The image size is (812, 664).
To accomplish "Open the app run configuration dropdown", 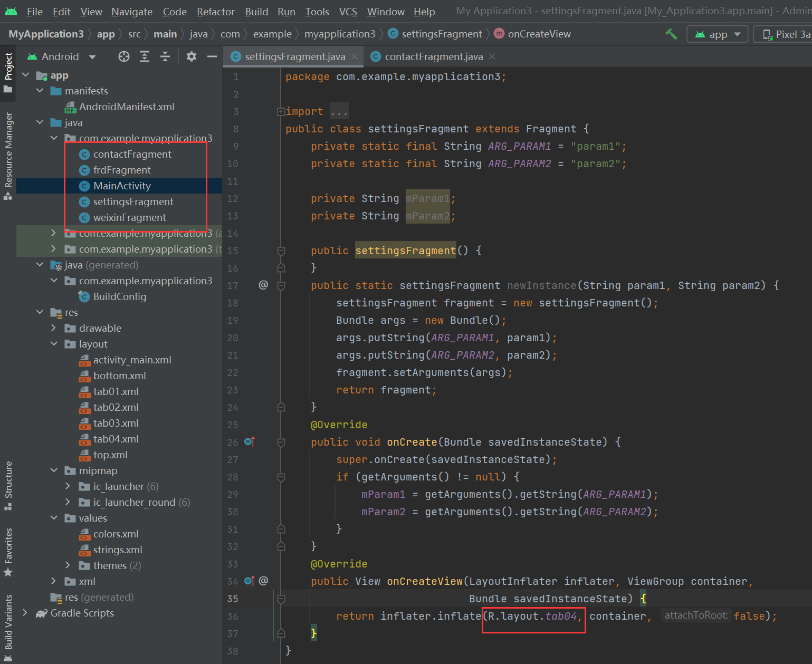I will coord(718,34).
